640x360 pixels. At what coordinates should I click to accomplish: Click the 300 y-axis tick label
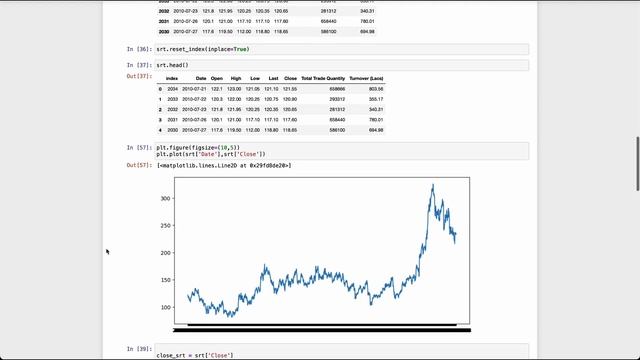point(165,198)
